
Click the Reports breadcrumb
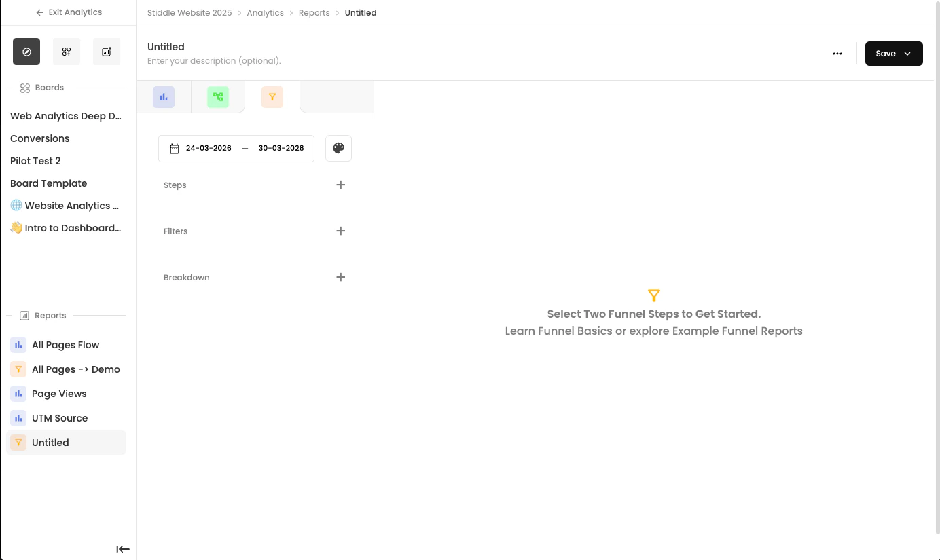pyautogui.click(x=314, y=13)
